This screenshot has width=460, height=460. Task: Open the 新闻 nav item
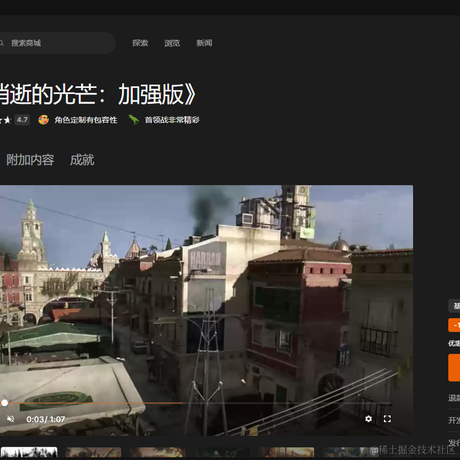tap(204, 43)
